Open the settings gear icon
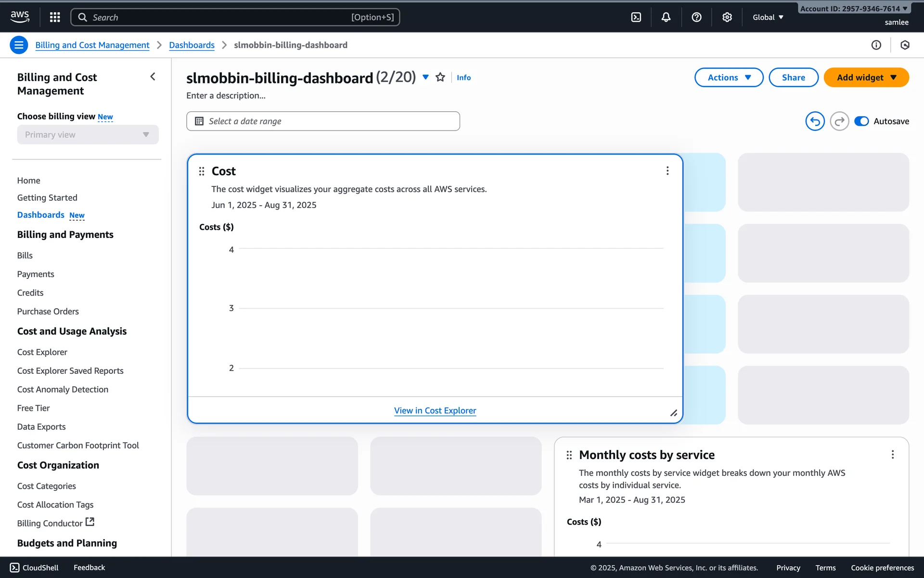 click(727, 17)
